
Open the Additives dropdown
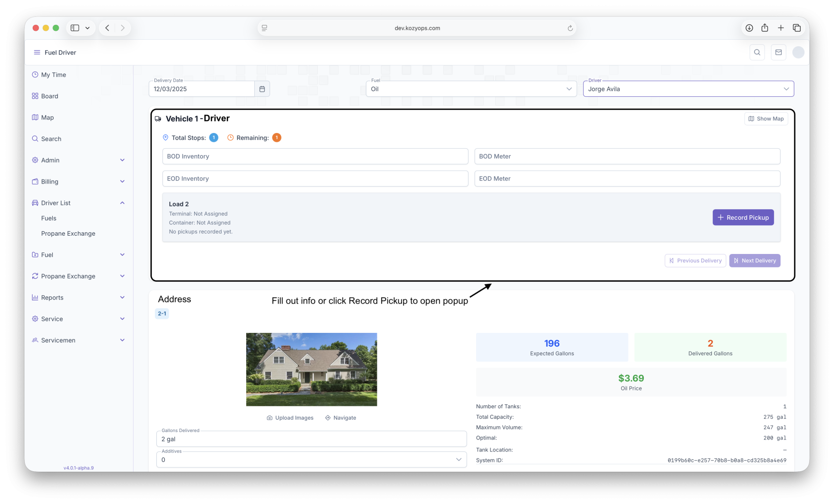click(311, 460)
